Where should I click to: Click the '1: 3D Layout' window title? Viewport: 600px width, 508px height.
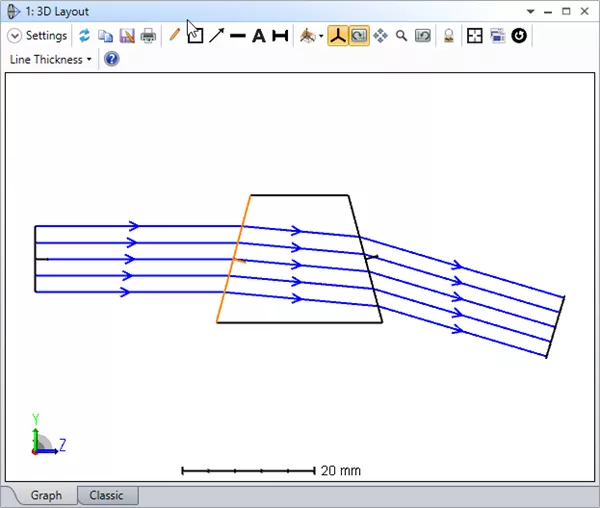(57, 11)
